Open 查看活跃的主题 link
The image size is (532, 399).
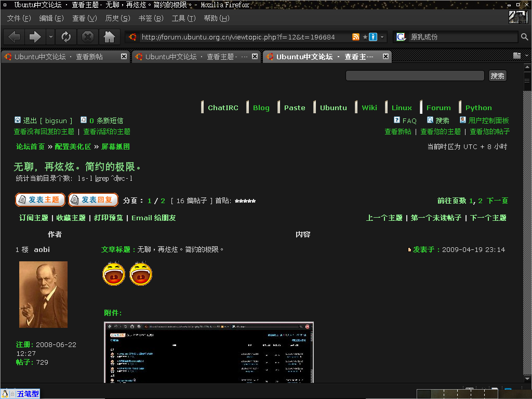[x=107, y=131]
